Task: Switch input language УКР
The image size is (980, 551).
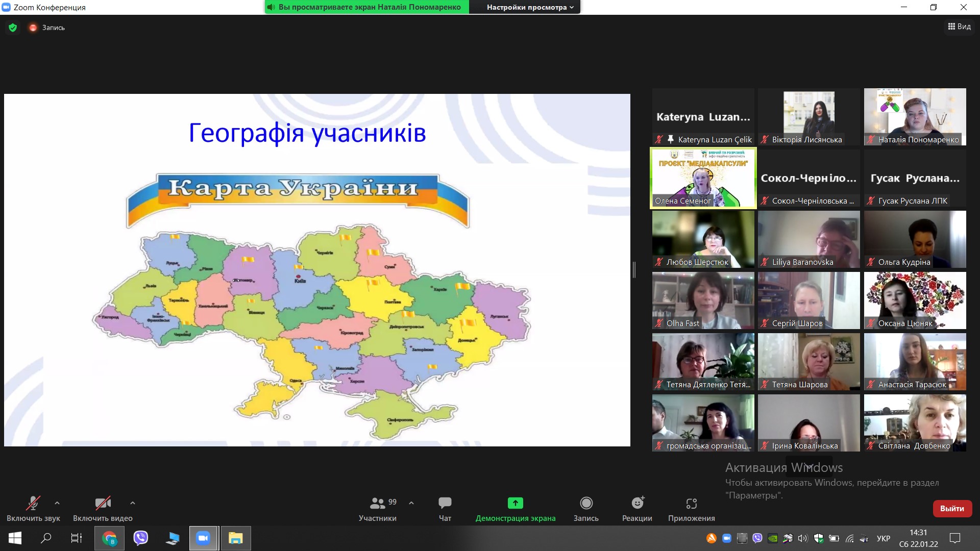Action: pos(884,538)
